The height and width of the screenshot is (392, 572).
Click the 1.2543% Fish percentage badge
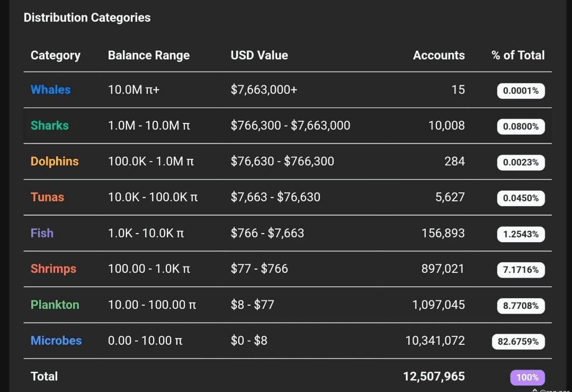(x=521, y=234)
